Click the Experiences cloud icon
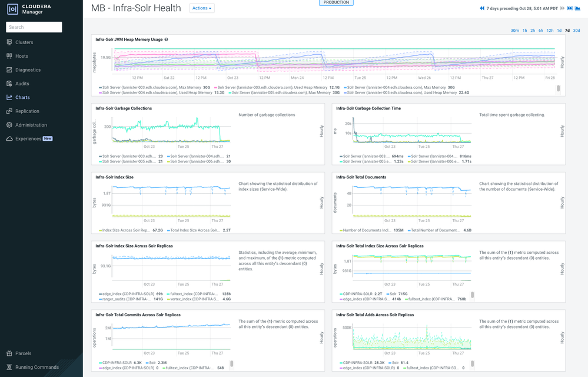Screen dimensions: 588x377 tap(9, 139)
